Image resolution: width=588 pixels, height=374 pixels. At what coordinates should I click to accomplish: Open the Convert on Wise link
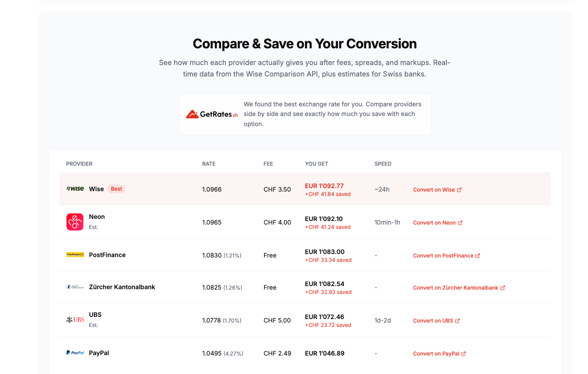pyautogui.click(x=434, y=189)
